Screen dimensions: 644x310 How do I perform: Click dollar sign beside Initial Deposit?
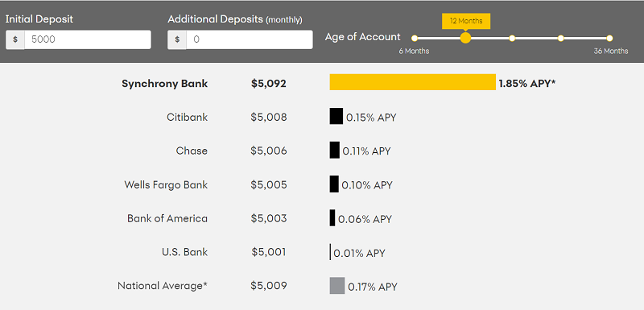tap(15, 39)
